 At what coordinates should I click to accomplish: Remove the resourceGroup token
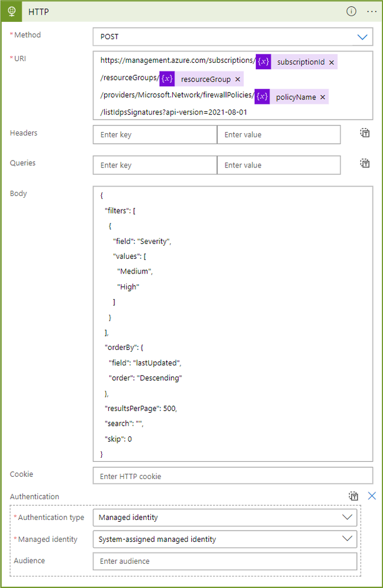pos(237,79)
